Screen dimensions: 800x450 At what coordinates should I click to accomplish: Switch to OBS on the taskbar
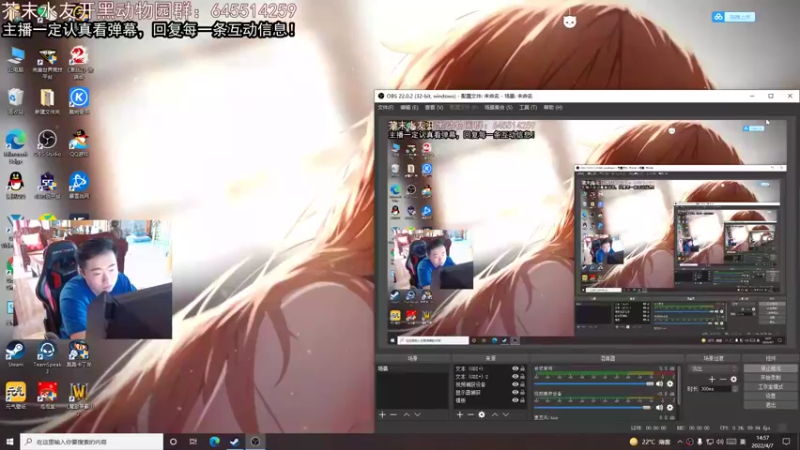pyautogui.click(x=255, y=441)
